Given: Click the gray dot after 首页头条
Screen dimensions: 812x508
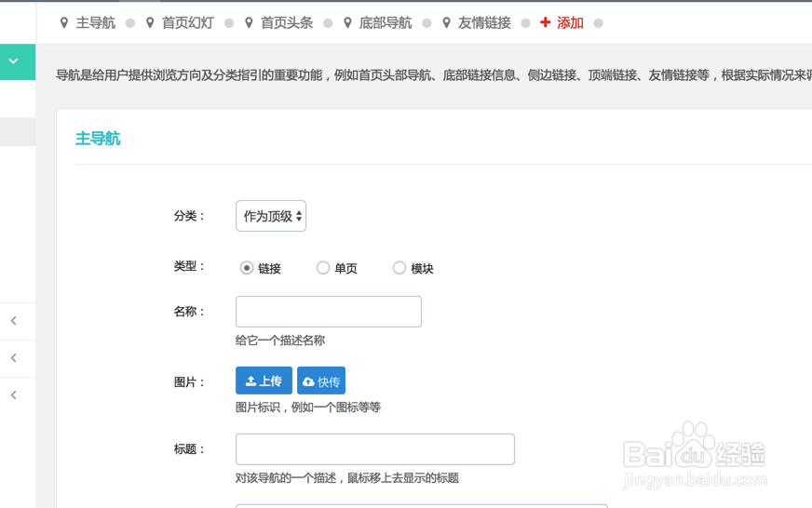Looking at the screenshot, I should (328, 23).
